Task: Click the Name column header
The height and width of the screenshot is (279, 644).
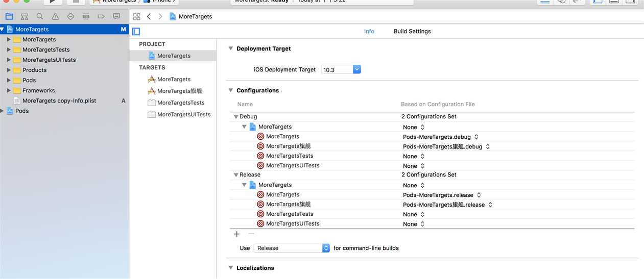Action: (245, 104)
